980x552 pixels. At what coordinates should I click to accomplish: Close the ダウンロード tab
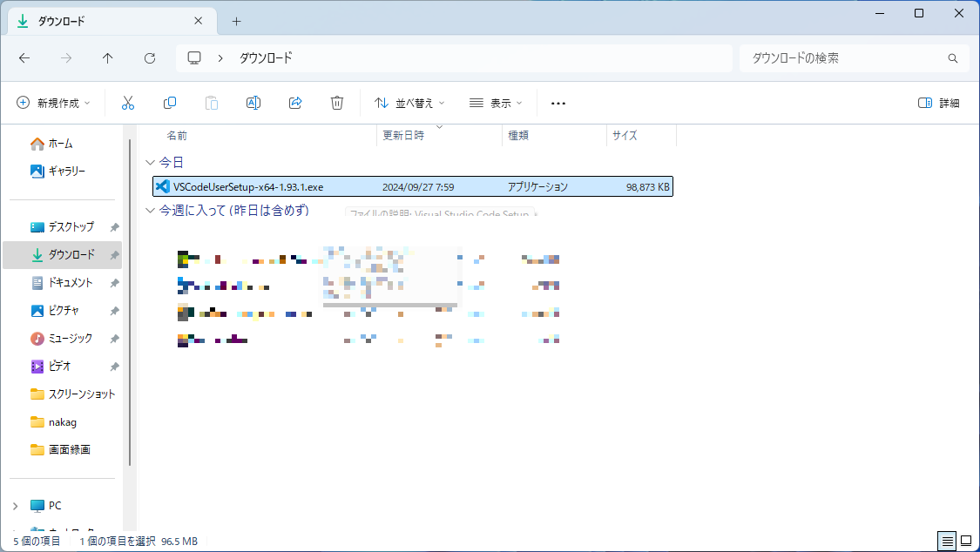198,21
